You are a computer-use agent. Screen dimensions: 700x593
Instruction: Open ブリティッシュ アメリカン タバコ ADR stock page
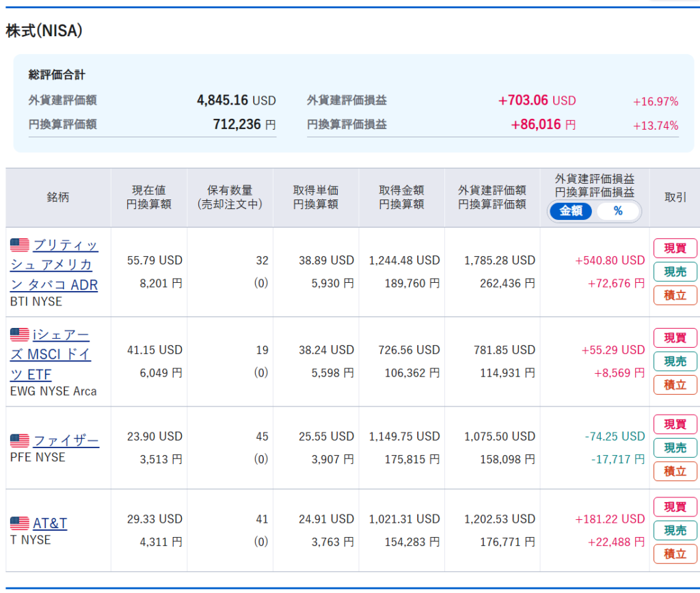coord(65,265)
